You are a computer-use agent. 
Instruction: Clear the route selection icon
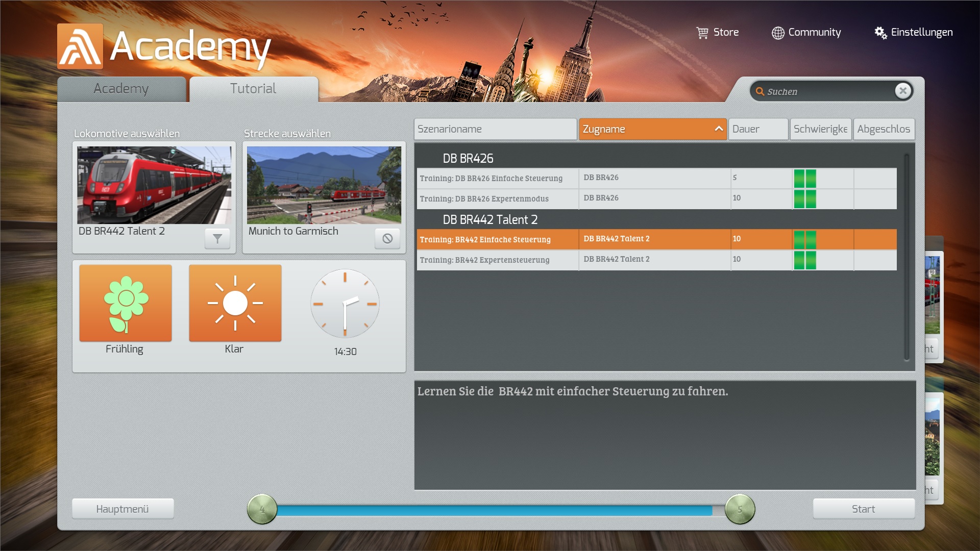[387, 238]
